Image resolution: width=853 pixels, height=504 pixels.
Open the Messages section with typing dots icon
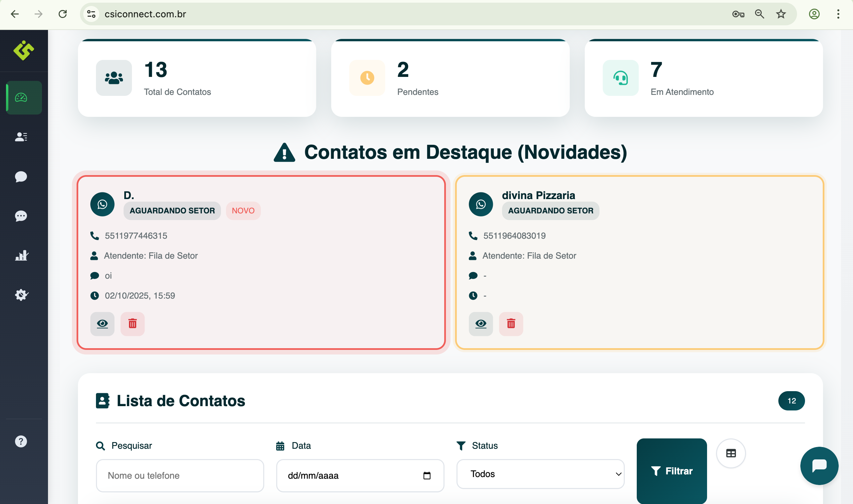click(21, 216)
